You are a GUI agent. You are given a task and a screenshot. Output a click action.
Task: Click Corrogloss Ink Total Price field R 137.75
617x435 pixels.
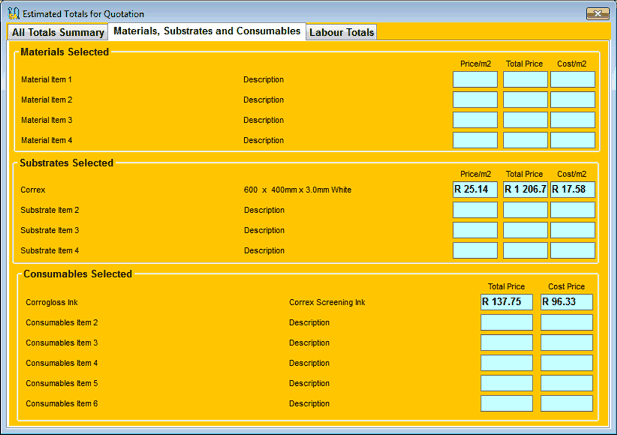click(506, 302)
